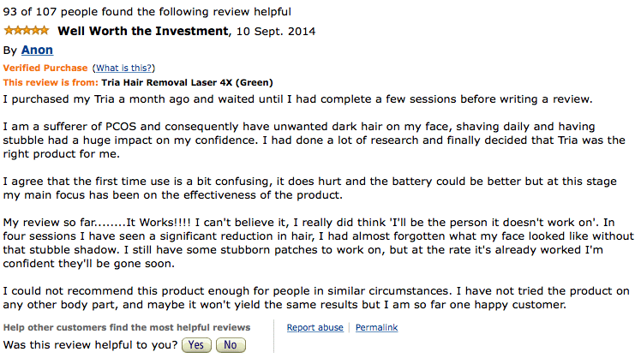The width and height of the screenshot is (641, 364).
Task: Click the five-star rating icon
Action: [x=27, y=31]
